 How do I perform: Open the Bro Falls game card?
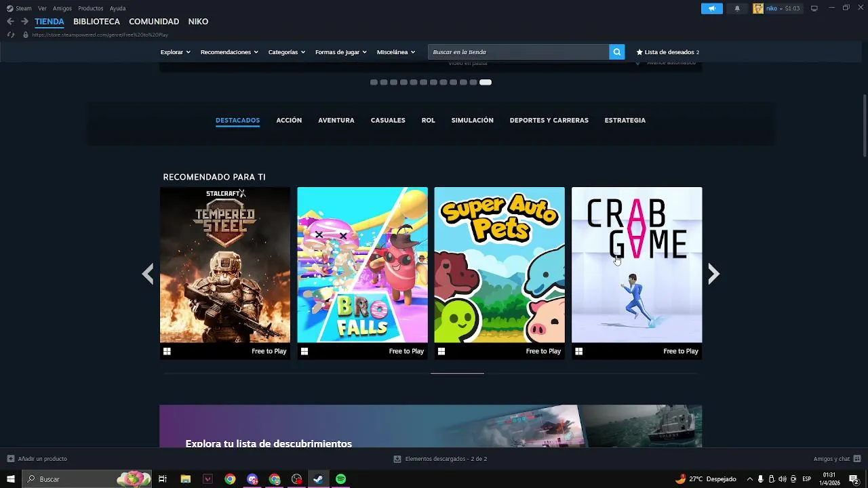(x=363, y=273)
